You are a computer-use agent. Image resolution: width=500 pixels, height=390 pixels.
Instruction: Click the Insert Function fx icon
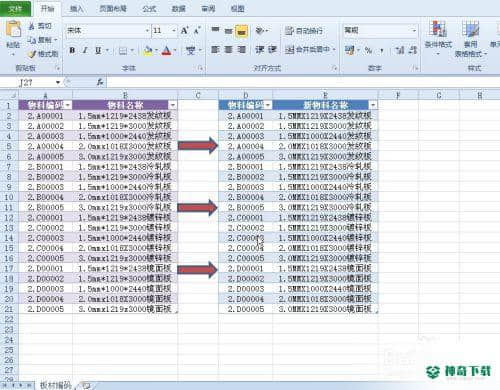coord(99,82)
